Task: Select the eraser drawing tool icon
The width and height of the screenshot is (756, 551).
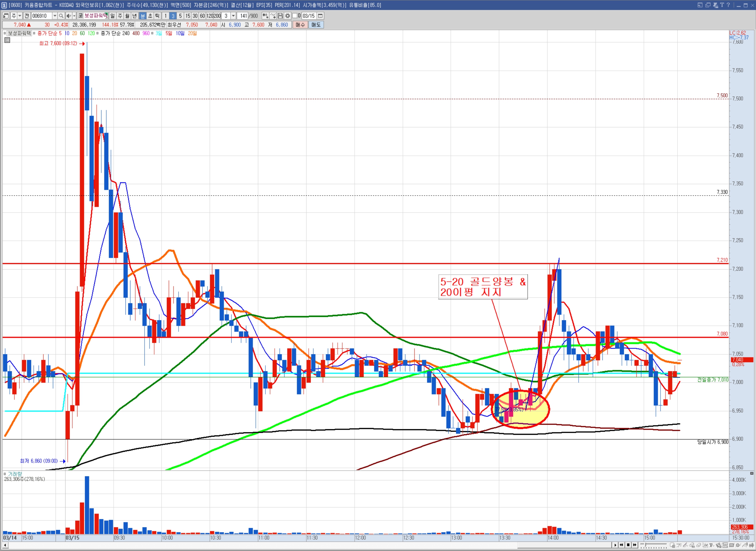Action: coord(699,545)
